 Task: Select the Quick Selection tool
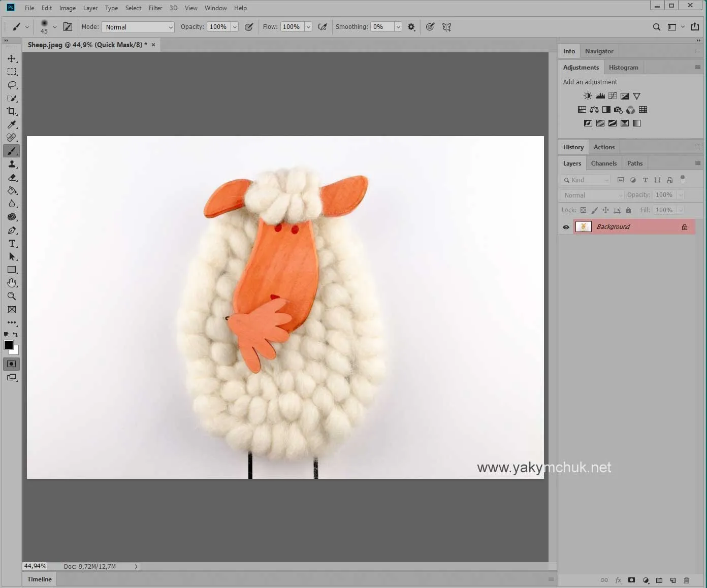(12, 99)
